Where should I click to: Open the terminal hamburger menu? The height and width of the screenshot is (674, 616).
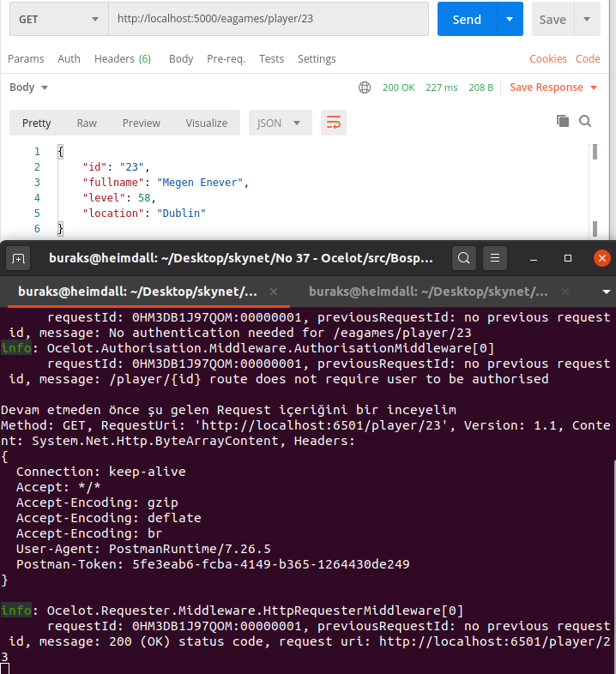point(495,258)
